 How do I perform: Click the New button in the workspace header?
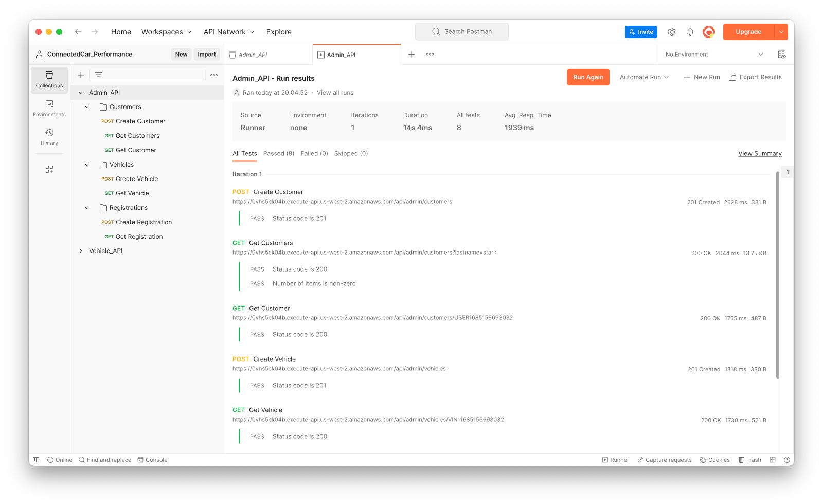[x=181, y=55]
